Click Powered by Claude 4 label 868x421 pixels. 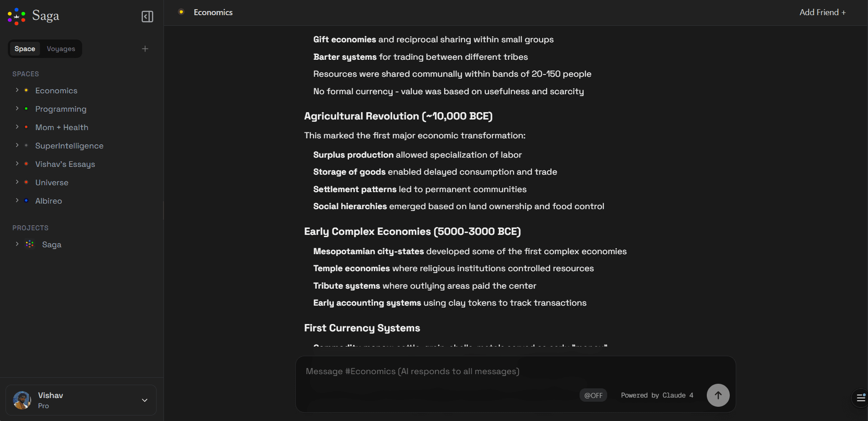[x=657, y=395]
